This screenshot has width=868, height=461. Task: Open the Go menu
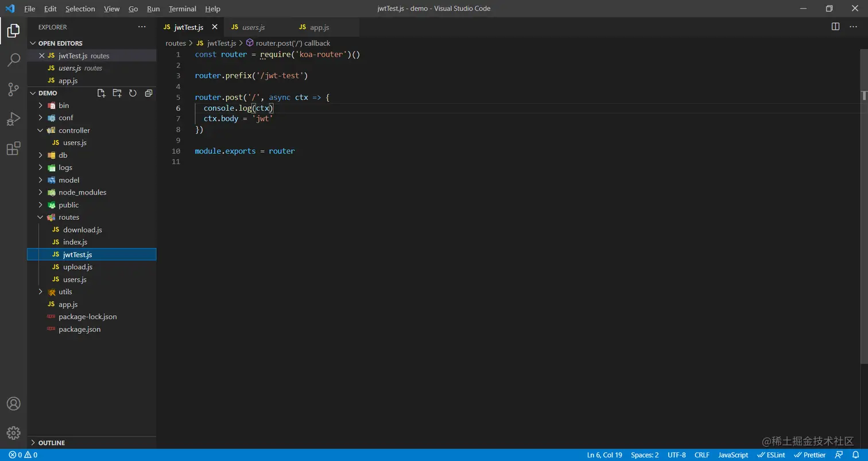[x=133, y=9]
